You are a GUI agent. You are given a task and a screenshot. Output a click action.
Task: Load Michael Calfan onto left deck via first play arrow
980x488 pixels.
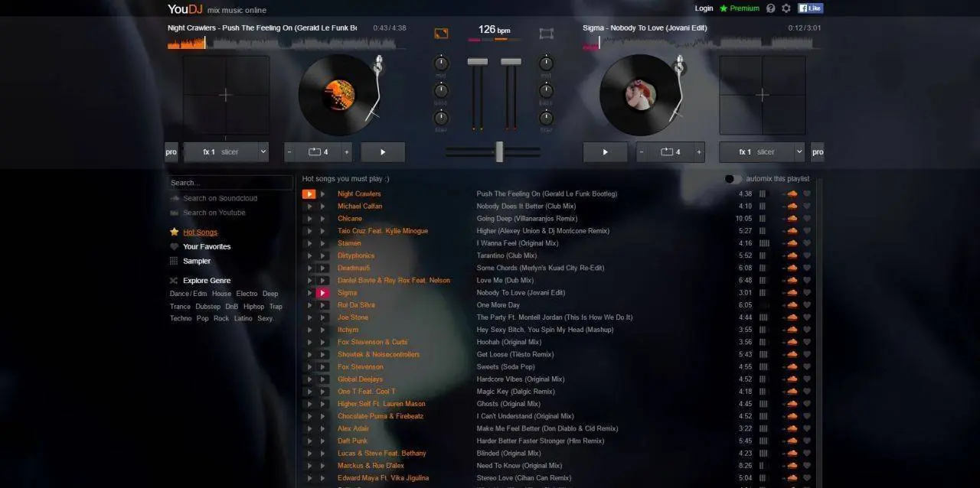pyautogui.click(x=309, y=207)
